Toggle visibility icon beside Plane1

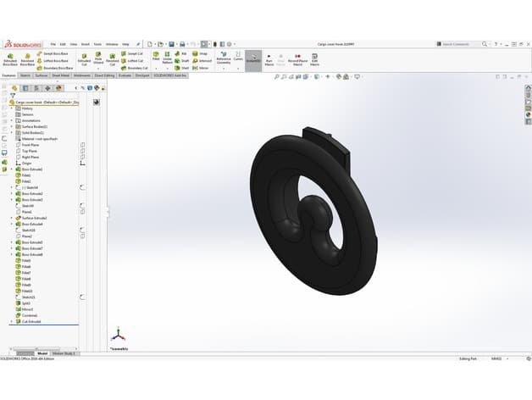(82, 212)
